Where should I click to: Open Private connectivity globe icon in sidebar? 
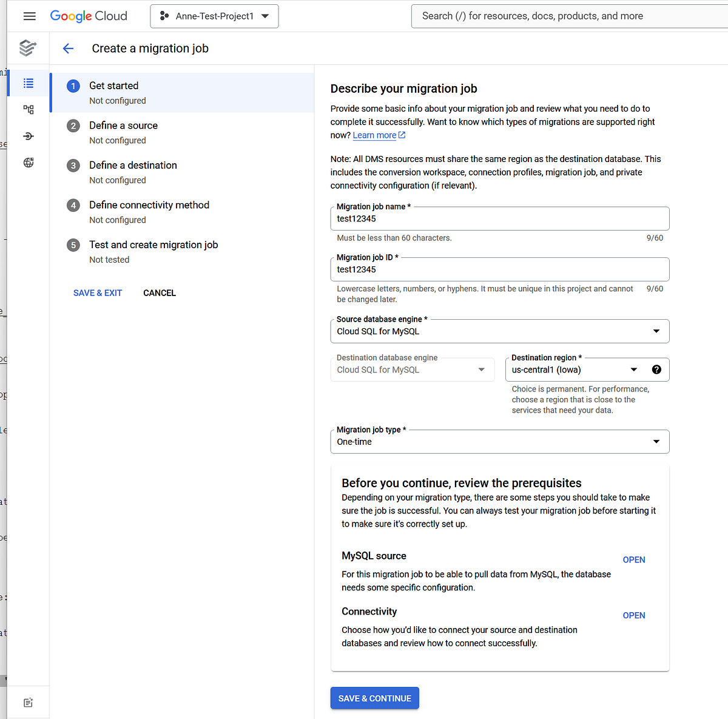(27, 162)
